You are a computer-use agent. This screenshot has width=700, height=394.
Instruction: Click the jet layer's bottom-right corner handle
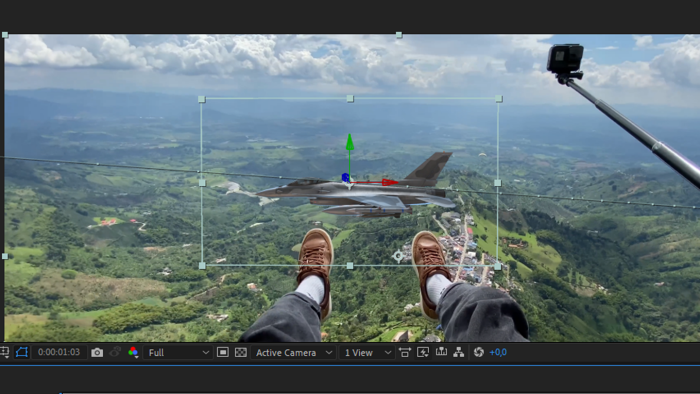[x=498, y=266]
